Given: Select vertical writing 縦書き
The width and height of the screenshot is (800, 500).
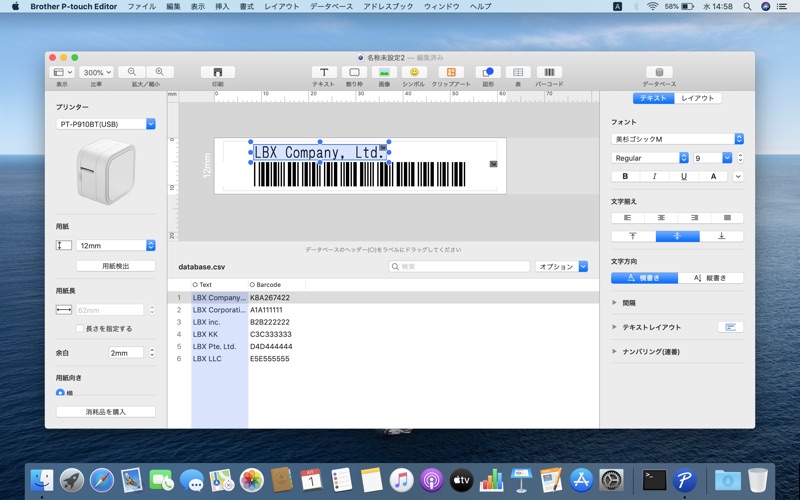Looking at the screenshot, I should click(711, 278).
